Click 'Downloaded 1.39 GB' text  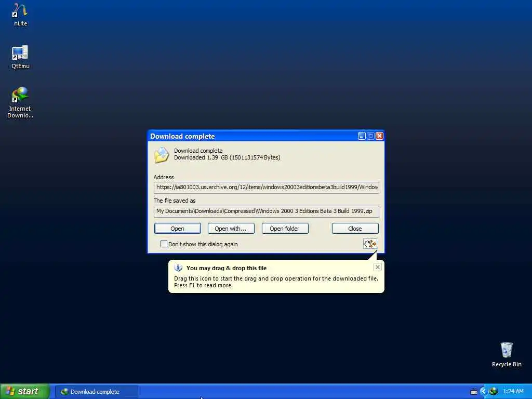227,157
